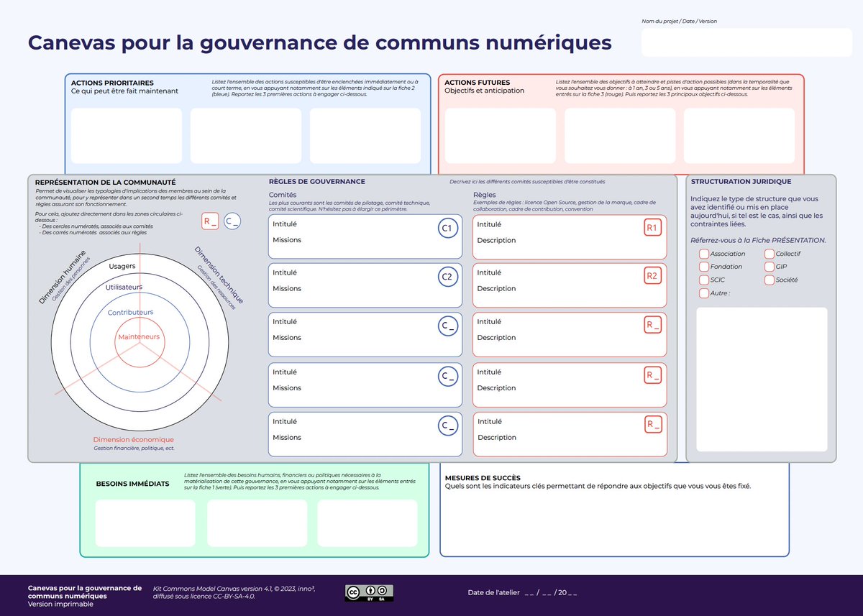Image resolution: width=863 pixels, height=616 pixels.
Task: Click the Nom du projet / Date / Version field
Action: 746,42
